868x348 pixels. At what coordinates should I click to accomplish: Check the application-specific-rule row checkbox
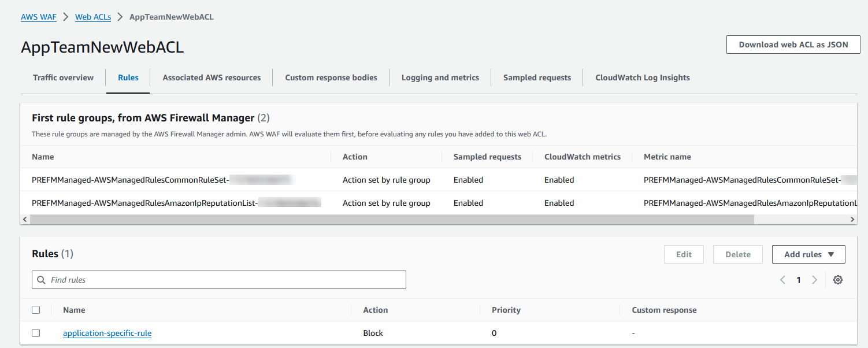[36, 333]
